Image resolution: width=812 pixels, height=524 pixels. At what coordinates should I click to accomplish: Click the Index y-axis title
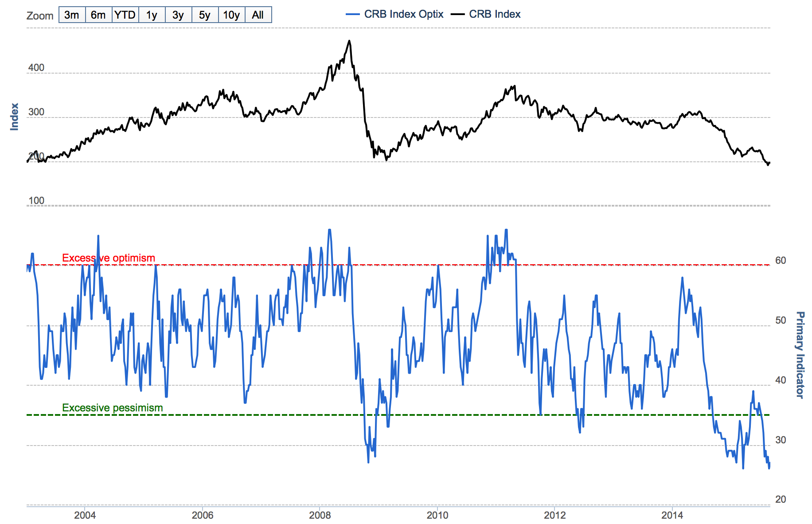(x=15, y=117)
